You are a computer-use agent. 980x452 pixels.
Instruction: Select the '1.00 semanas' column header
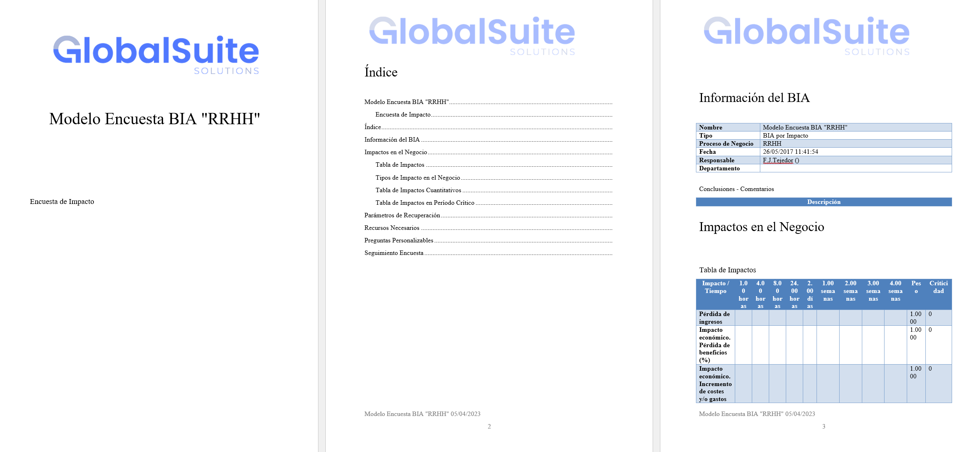pos(828,295)
